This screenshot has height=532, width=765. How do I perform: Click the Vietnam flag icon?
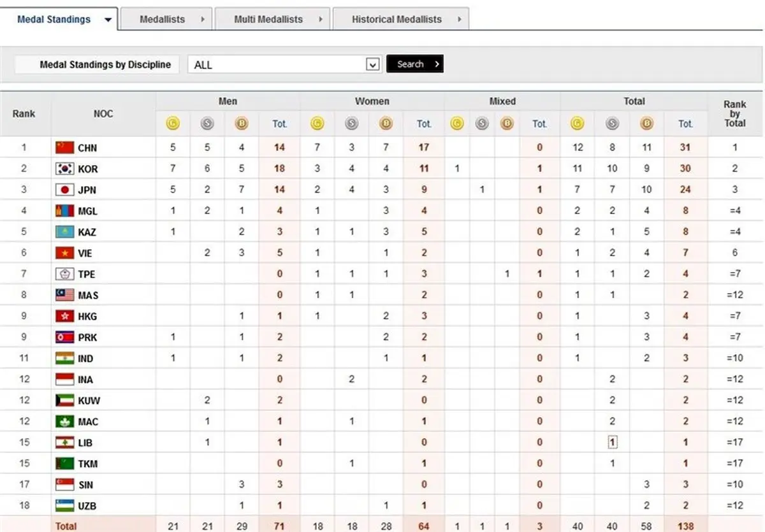point(65,253)
